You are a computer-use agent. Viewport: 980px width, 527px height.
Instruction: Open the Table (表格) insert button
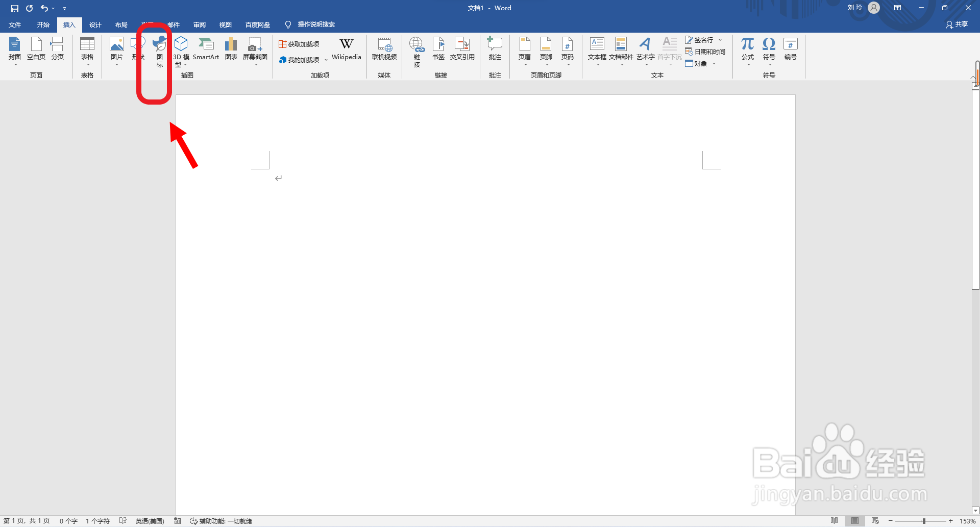point(87,50)
